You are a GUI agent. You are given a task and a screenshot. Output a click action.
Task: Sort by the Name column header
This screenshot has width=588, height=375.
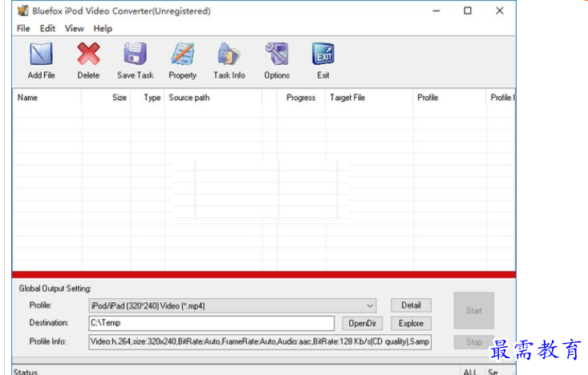(x=47, y=98)
